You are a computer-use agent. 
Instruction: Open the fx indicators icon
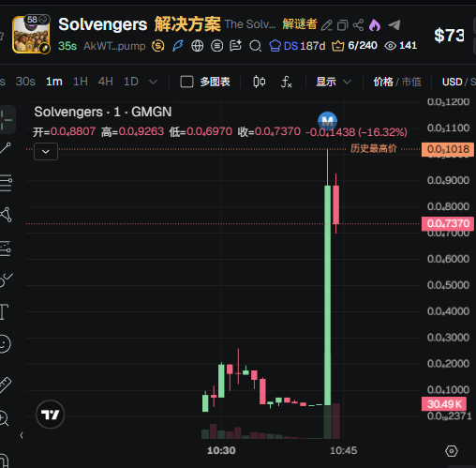tap(286, 82)
